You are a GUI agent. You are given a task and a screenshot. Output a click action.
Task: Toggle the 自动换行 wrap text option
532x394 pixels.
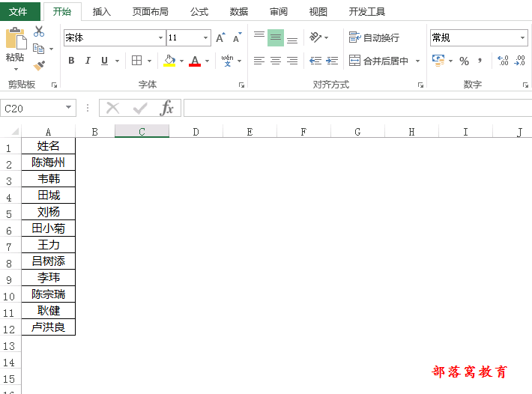click(x=374, y=37)
